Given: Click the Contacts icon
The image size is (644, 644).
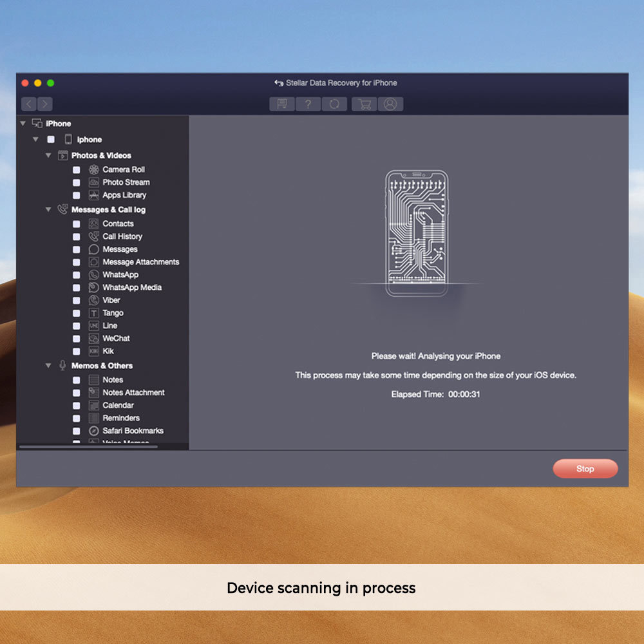Looking at the screenshot, I should point(94,224).
